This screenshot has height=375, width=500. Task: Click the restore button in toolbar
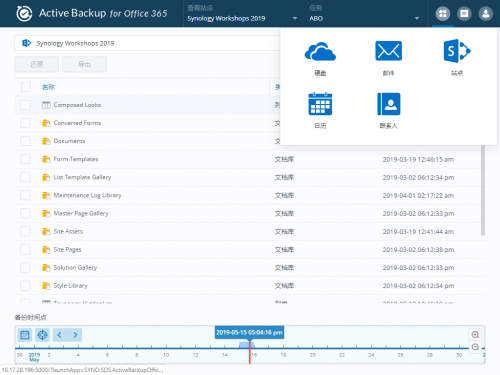(x=37, y=64)
